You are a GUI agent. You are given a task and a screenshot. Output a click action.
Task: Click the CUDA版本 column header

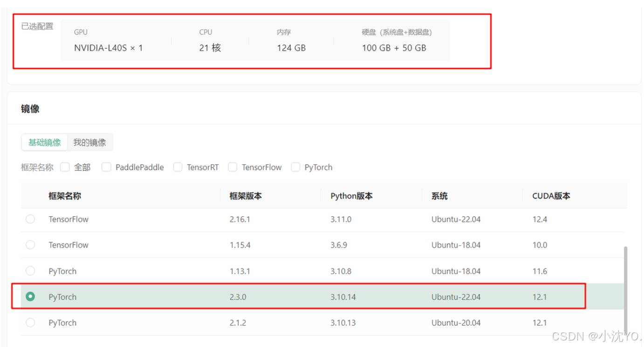551,196
